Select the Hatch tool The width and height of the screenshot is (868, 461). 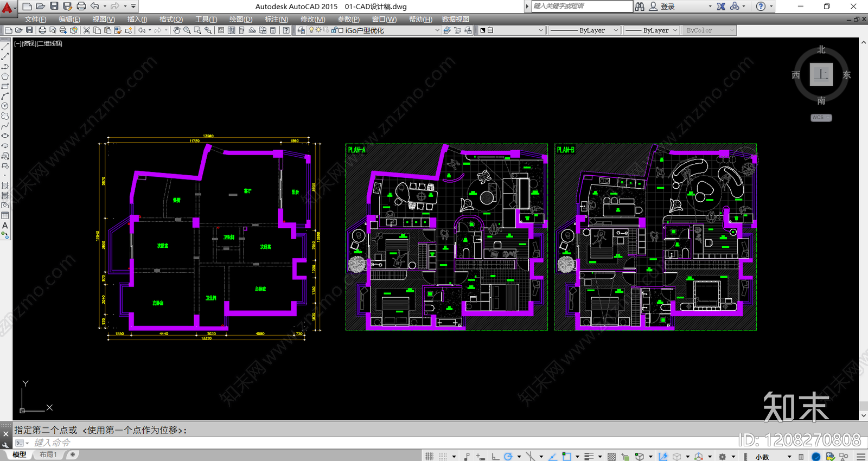[x=5, y=185]
